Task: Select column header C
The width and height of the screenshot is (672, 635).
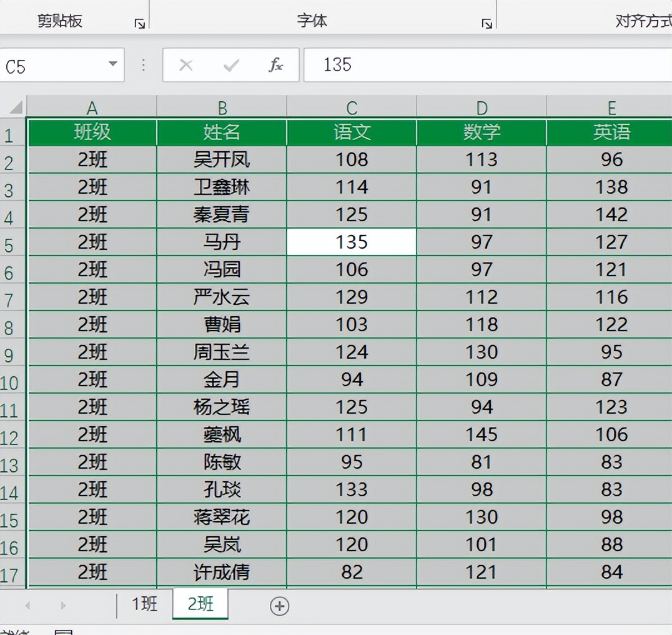Action: tap(351, 106)
